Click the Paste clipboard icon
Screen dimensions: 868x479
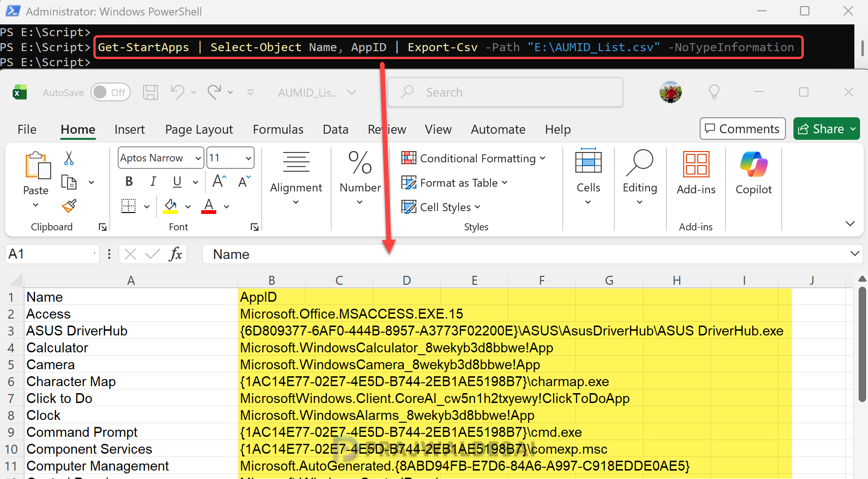(x=38, y=166)
